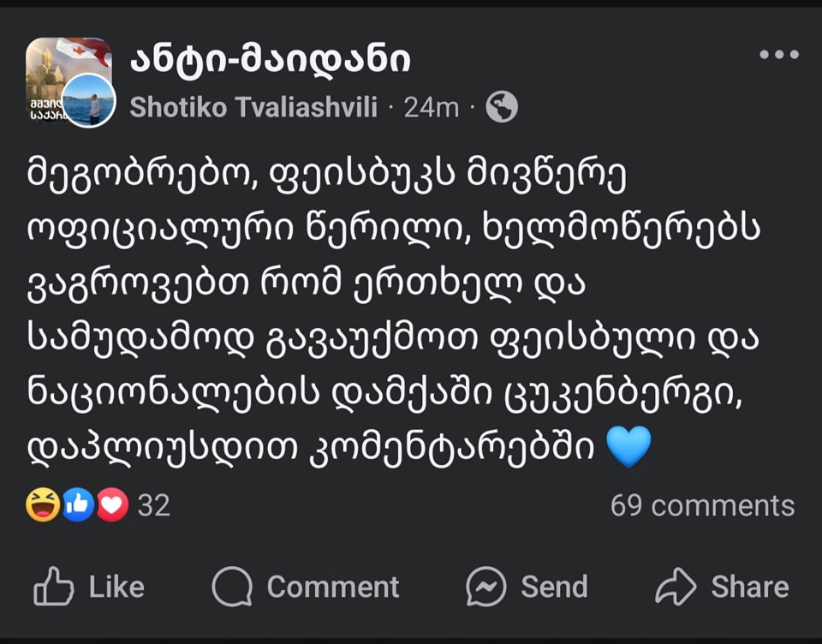Click the globe public audience icon

point(502,107)
